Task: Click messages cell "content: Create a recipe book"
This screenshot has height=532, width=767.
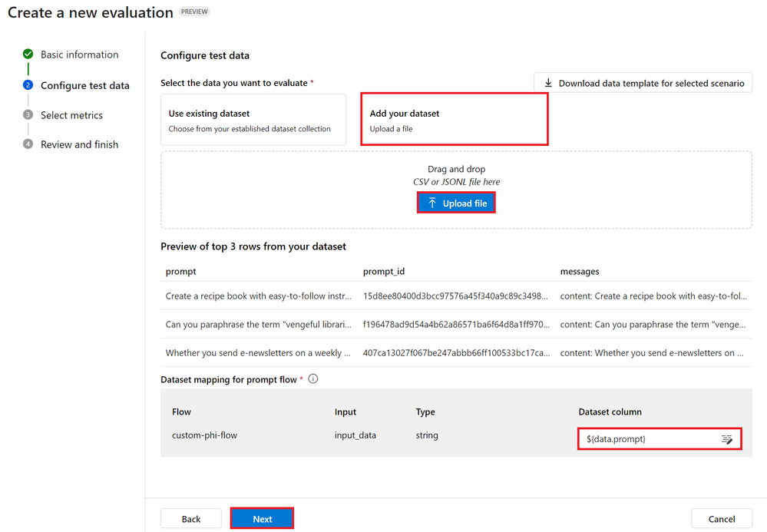Action: pyautogui.click(x=653, y=296)
